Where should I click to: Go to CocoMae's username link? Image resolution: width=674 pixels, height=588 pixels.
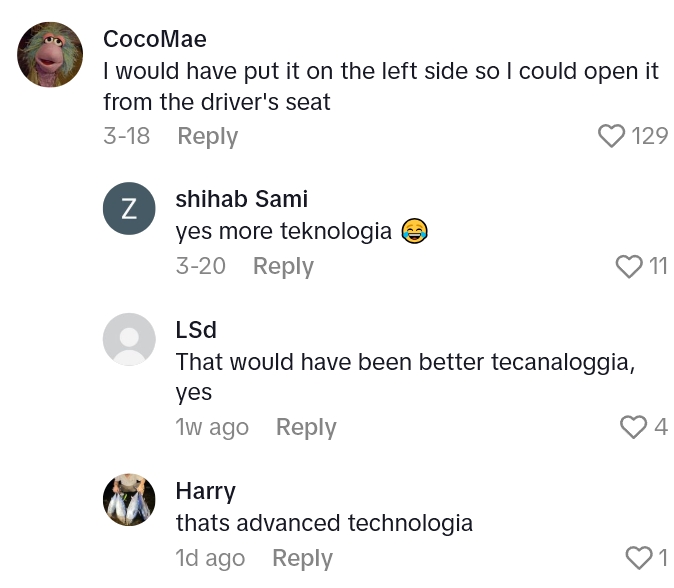tap(155, 39)
